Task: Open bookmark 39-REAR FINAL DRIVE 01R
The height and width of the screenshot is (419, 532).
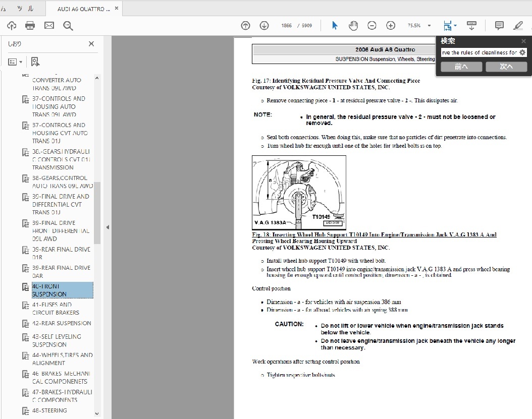Action: tap(62, 253)
